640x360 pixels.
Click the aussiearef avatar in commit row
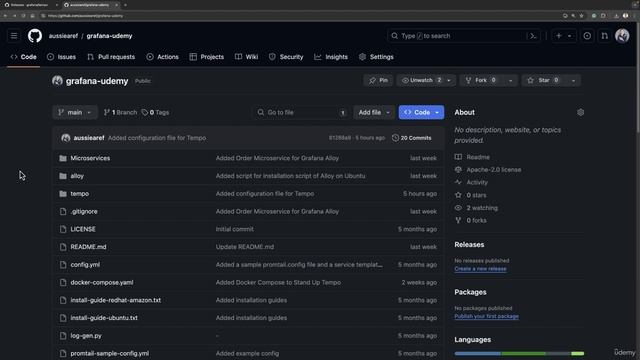point(66,138)
